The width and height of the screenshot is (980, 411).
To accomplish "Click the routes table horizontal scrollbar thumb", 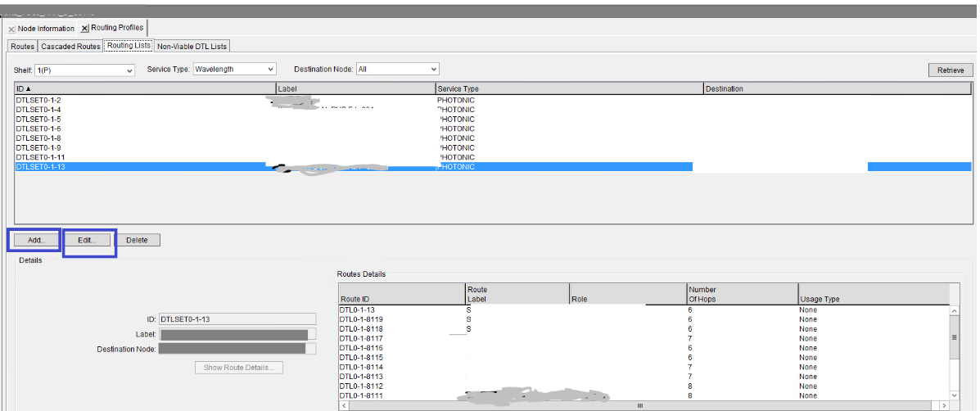I will click(x=639, y=405).
